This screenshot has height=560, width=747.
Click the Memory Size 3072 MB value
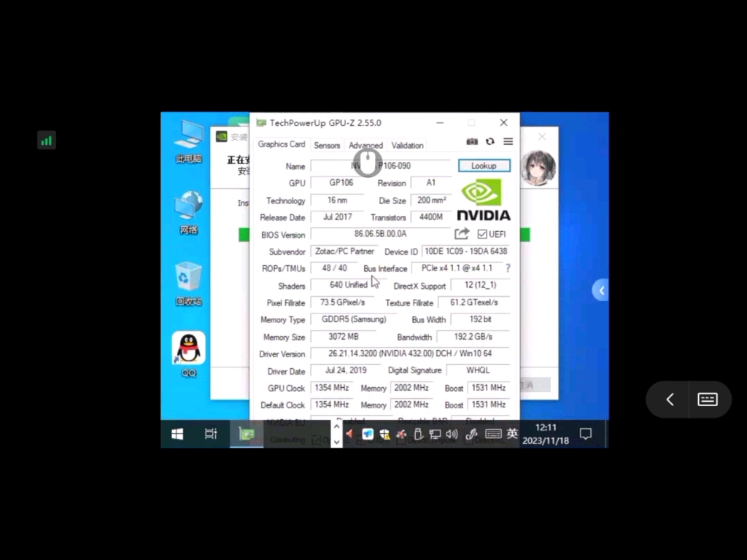point(343,336)
